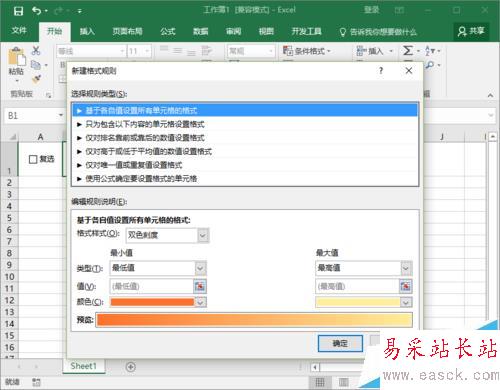
Task: Click the minimum value input field
Action: (x=151, y=286)
